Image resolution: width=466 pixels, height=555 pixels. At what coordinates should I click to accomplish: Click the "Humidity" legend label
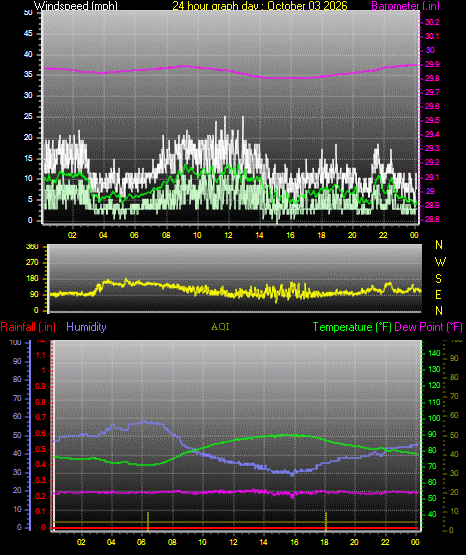coord(86,327)
